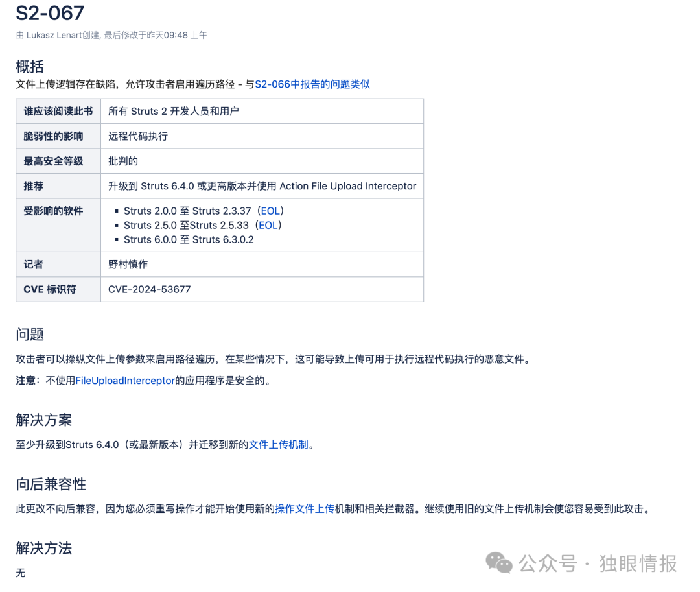Click the 受影响的软件 header cell
The image size is (700, 592).
click(x=58, y=225)
